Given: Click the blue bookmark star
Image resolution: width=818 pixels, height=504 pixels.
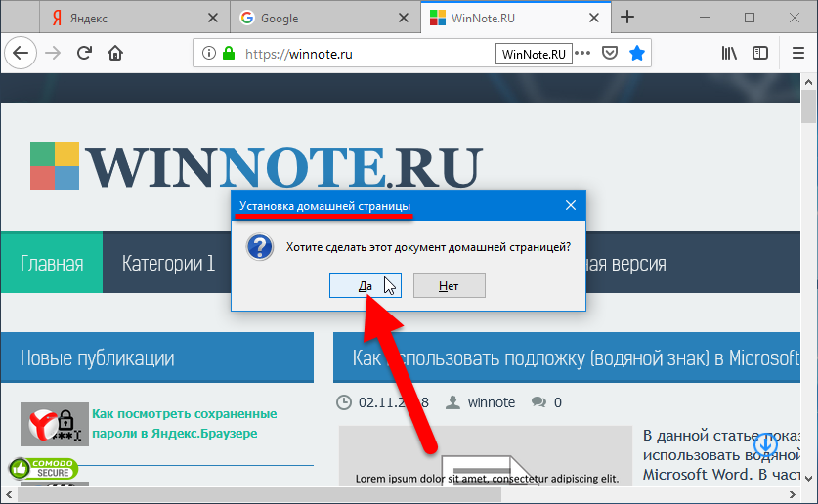Looking at the screenshot, I should click(637, 54).
